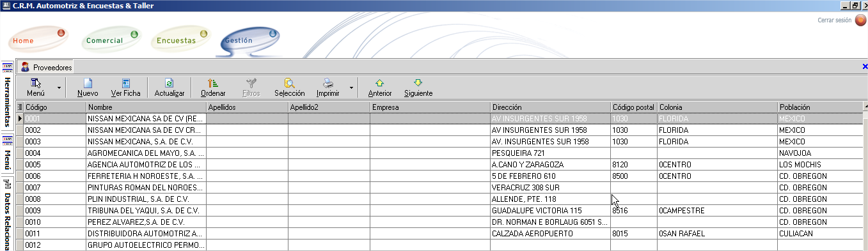Select FERRETERIA H NOROESTE provider name
The height and width of the screenshot is (251, 868).
[x=146, y=176]
